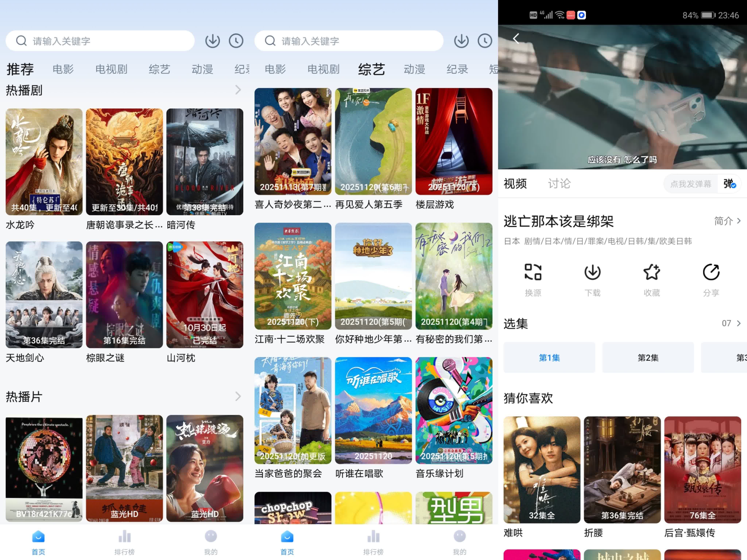Click the download icon in left header
This screenshot has width=747, height=560.
coord(212,41)
